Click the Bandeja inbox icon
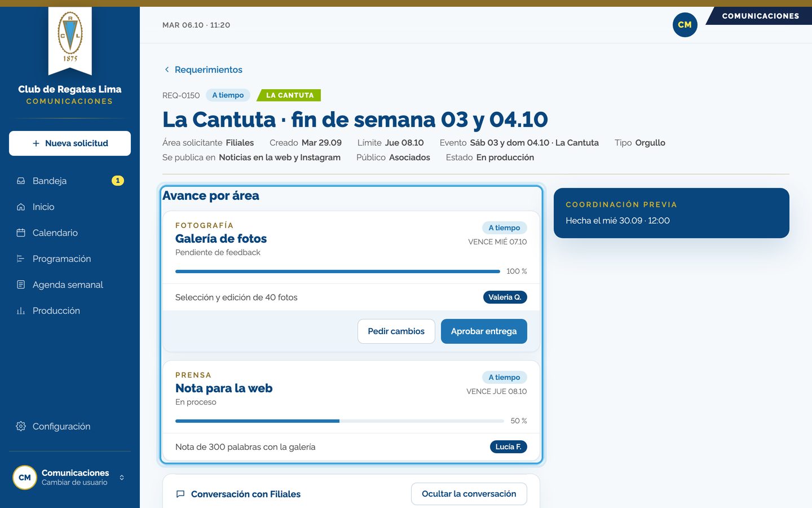The image size is (812, 508). (21, 181)
